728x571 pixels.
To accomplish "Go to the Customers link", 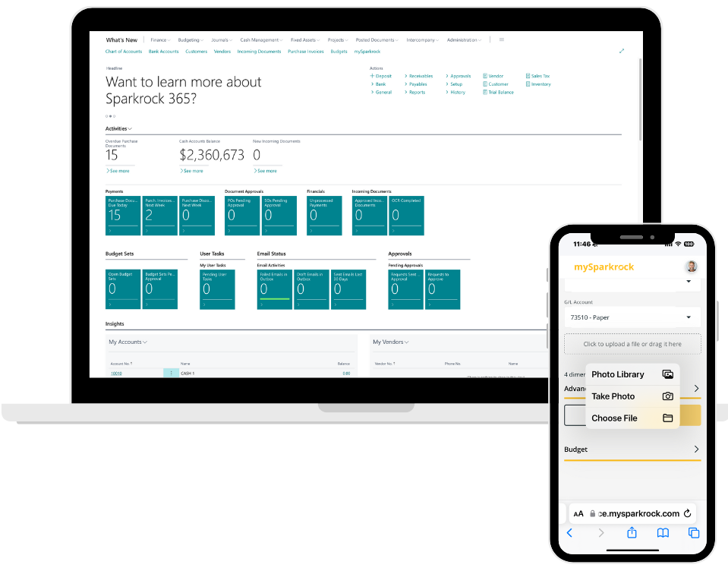I will point(197,52).
